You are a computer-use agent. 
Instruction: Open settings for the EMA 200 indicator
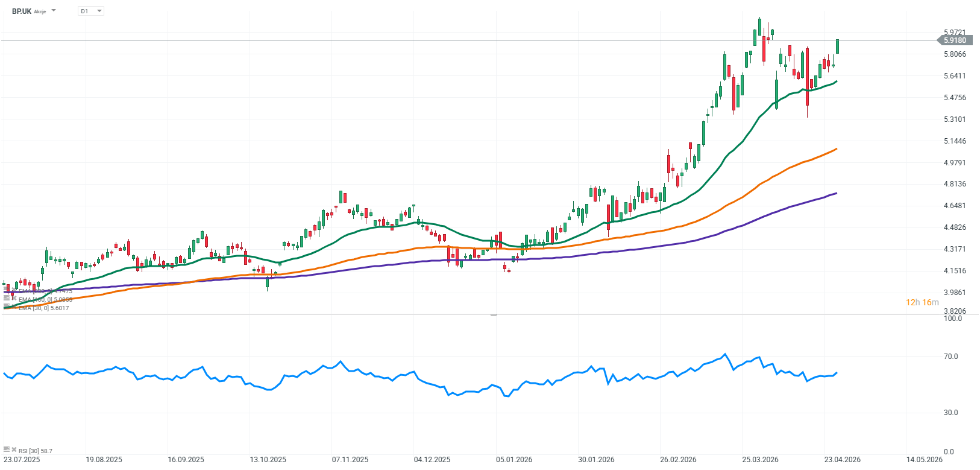pos(6,290)
